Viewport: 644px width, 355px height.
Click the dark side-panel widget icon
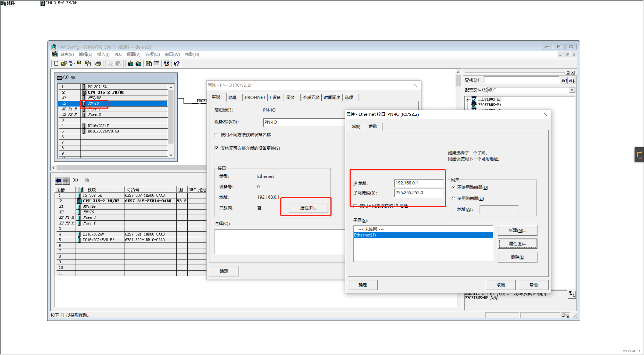pos(640,155)
